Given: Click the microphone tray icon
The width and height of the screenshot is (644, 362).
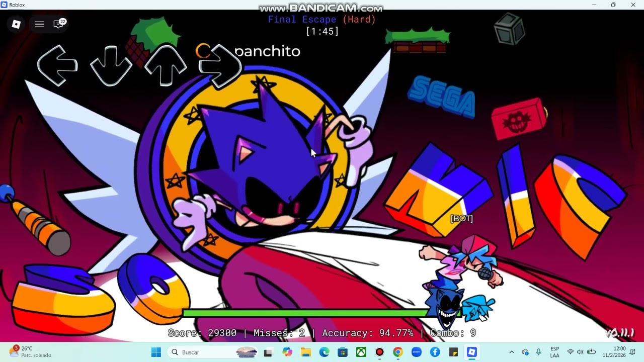Looking at the screenshot, I should pyautogui.click(x=538, y=352).
